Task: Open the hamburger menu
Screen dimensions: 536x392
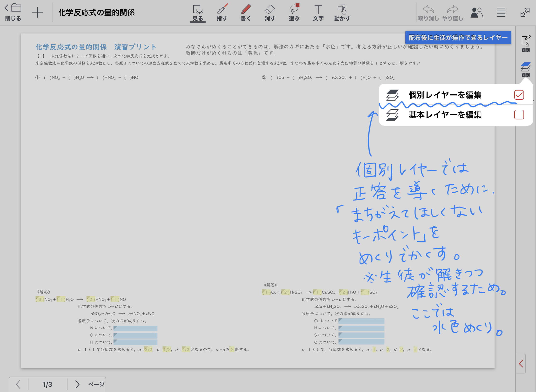Action: click(x=501, y=13)
